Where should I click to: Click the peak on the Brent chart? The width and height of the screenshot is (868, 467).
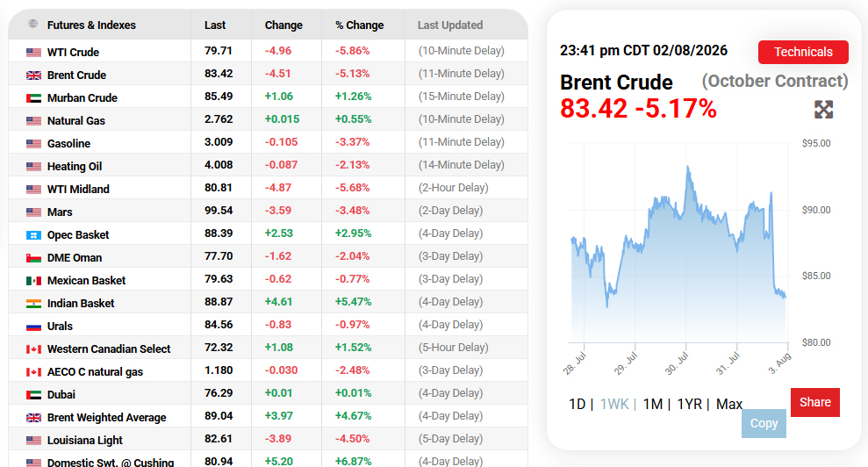pos(688,166)
